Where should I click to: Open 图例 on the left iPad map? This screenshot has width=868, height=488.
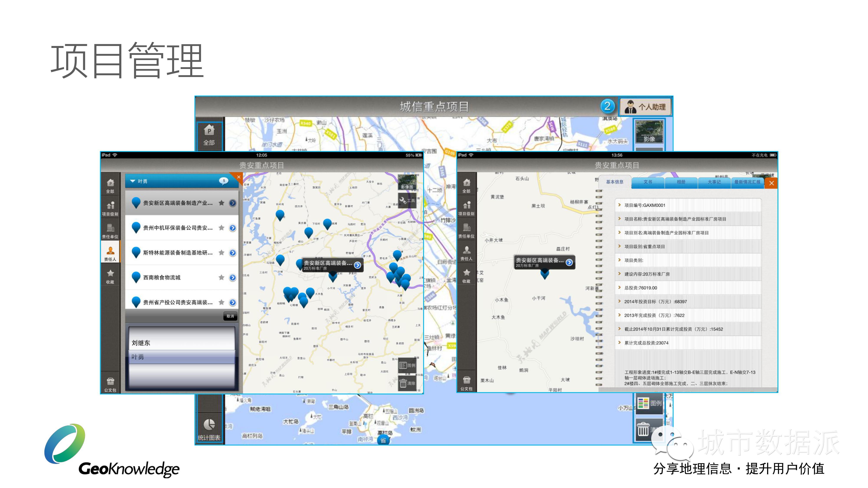click(407, 365)
